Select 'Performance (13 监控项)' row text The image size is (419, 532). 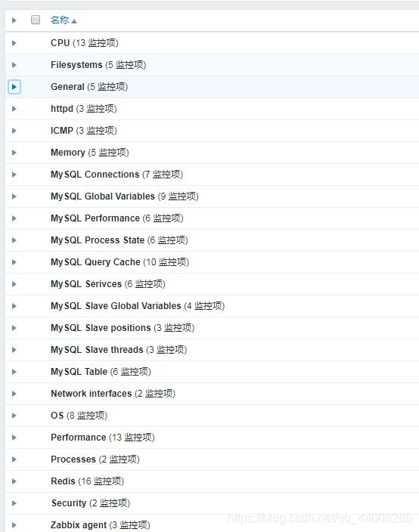(x=103, y=438)
